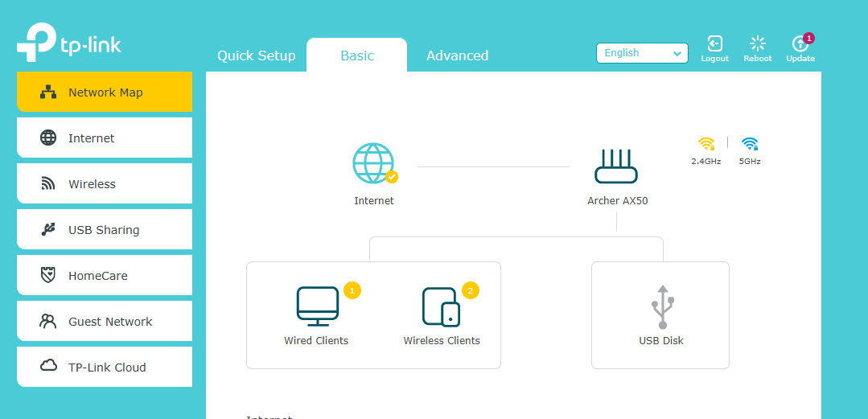Open the Wireless Clients devices icon
This screenshot has width=868, height=419.
tap(441, 306)
